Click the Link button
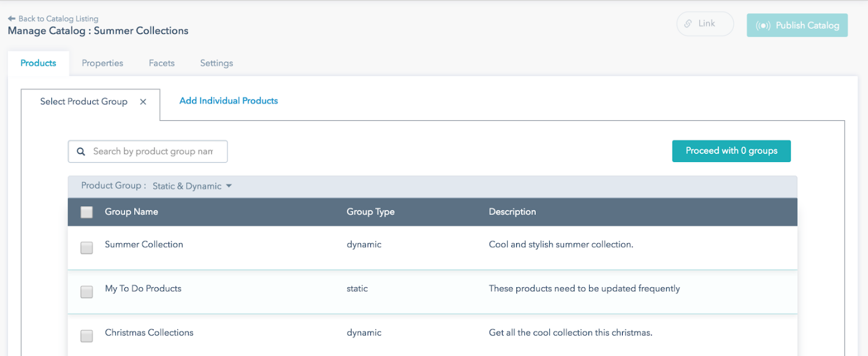 pyautogui.click(x=705, y=24)
